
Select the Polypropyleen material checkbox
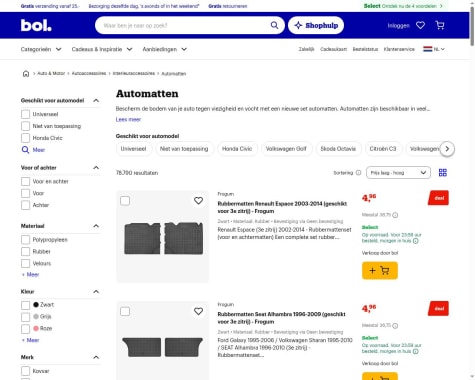pos(25,240)
